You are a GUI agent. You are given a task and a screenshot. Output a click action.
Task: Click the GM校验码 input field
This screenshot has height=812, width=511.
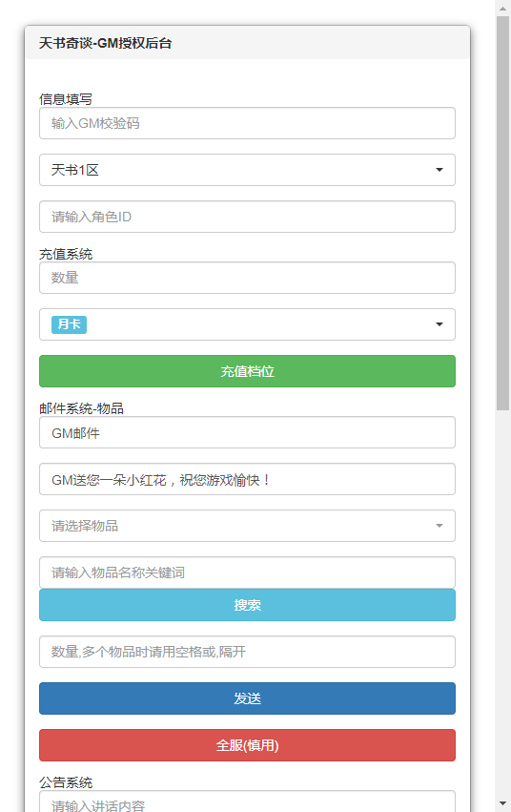pyautogui.click(x=247, y=123)
